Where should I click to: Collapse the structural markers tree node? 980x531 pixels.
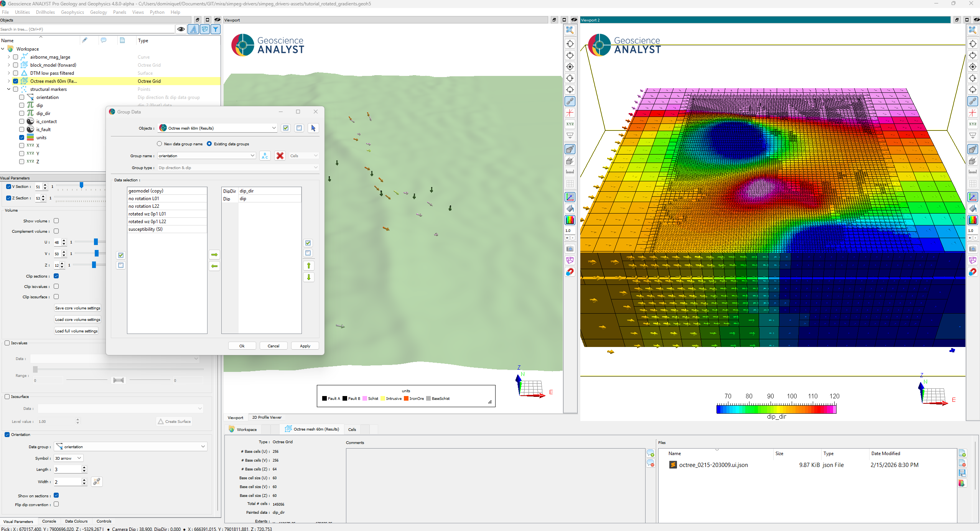pyautogui.click(x=8, y=89)
